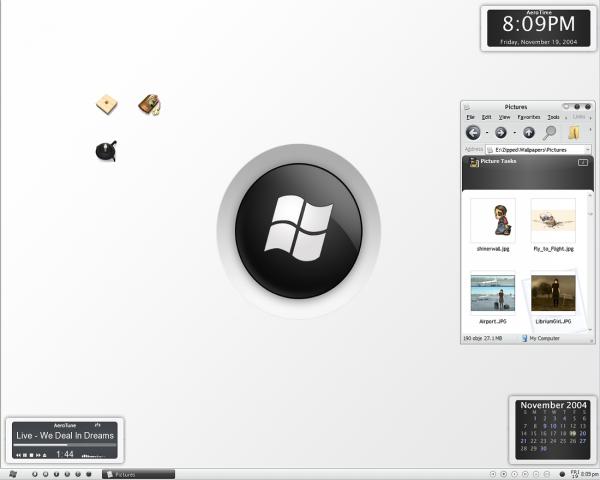Collapse the Picture Tasks panel
The height and width of the screenshot is (480, 600).
coord(583,163)
